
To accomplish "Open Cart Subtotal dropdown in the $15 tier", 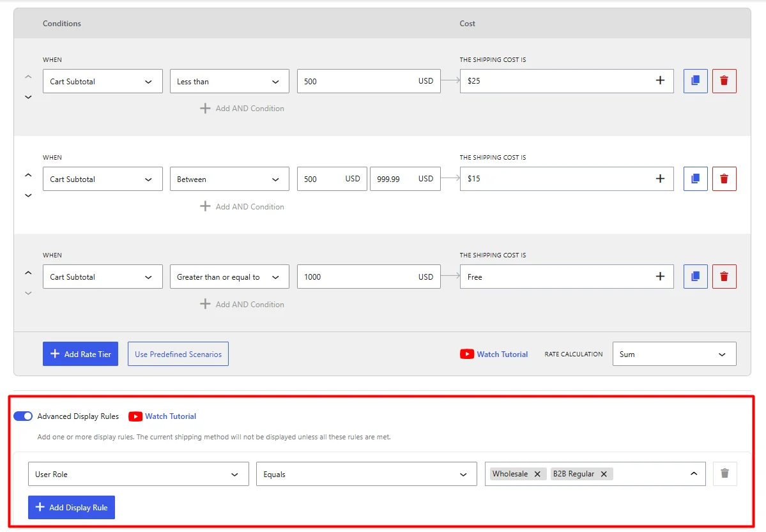I will point(103,179).
